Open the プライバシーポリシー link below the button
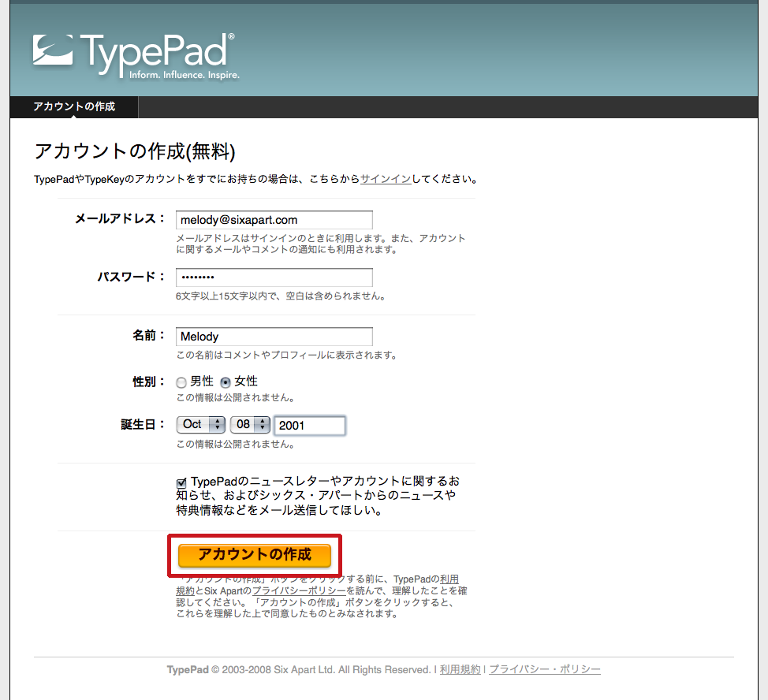768x700 pixels. (x=299, y=591)
